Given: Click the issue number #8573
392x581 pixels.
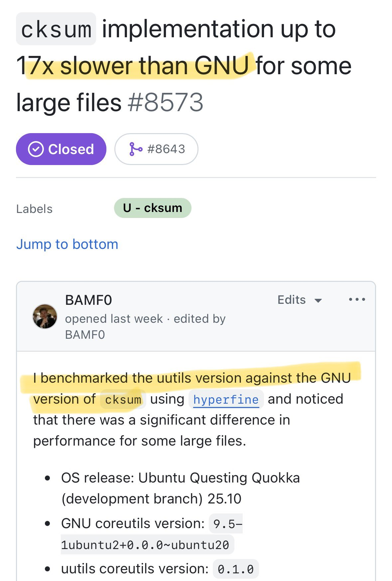Looking at the screenshot, I should pyautogui.click(x=165, y=102).
